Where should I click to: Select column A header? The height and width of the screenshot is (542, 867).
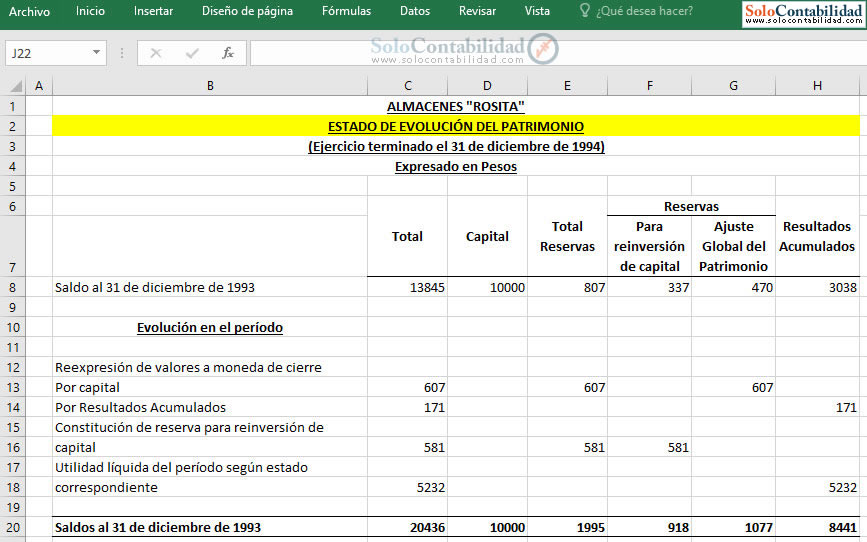tap(39, 86)
